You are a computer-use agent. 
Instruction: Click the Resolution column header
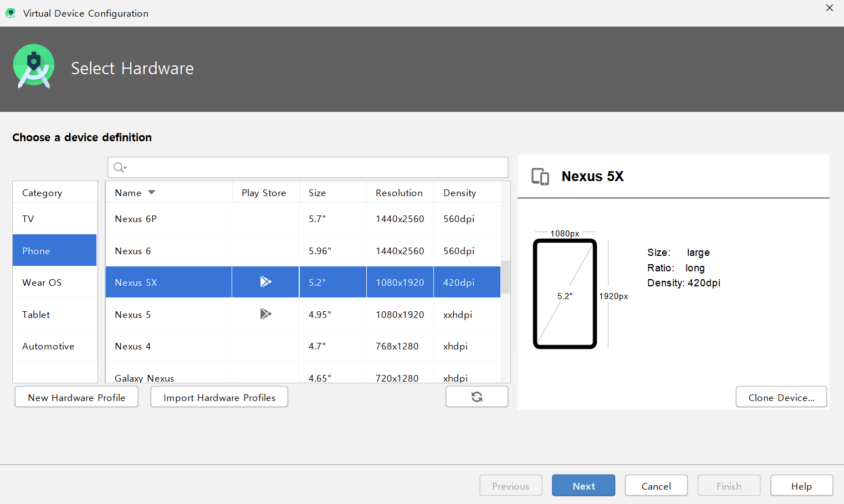(x=400, y=192)
